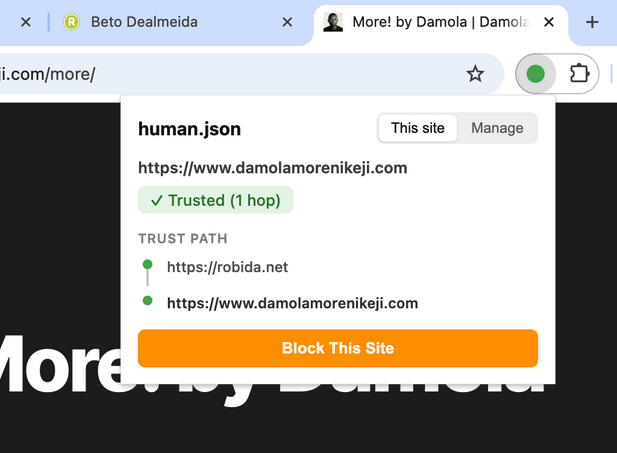Click the green dot beside the last trust path entry

point(148,301)
